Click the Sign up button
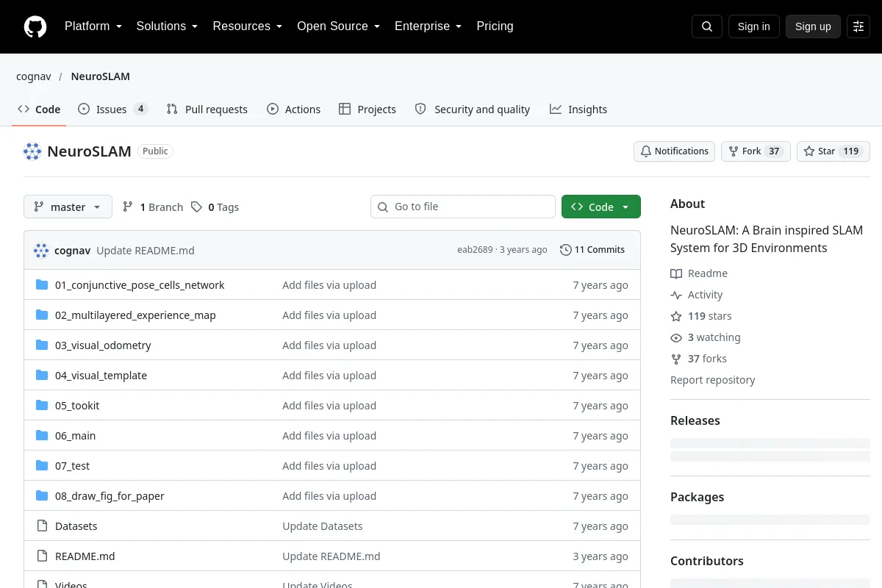Viewport: 882px width, 588px height. pyautogui.click(x=813, y=26)
